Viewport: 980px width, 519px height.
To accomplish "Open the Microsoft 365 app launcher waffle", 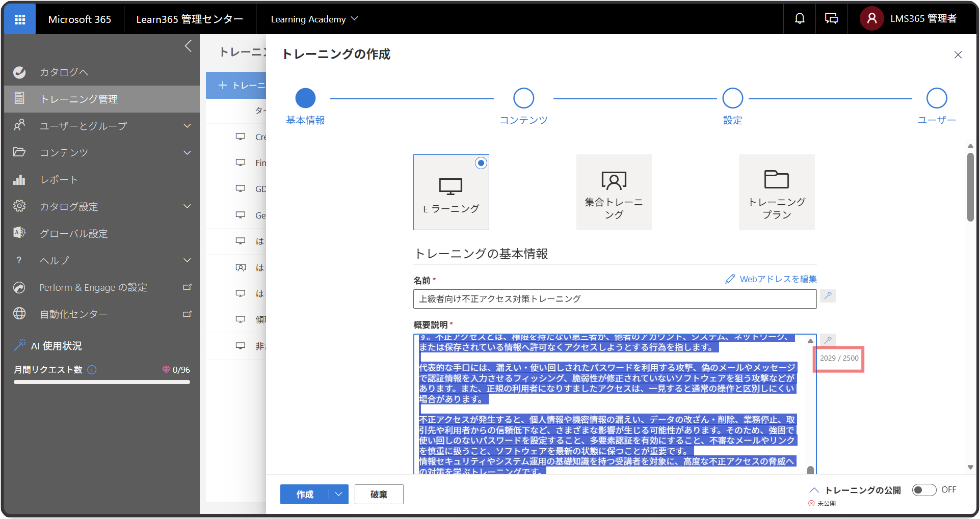I will click(20, 19).
